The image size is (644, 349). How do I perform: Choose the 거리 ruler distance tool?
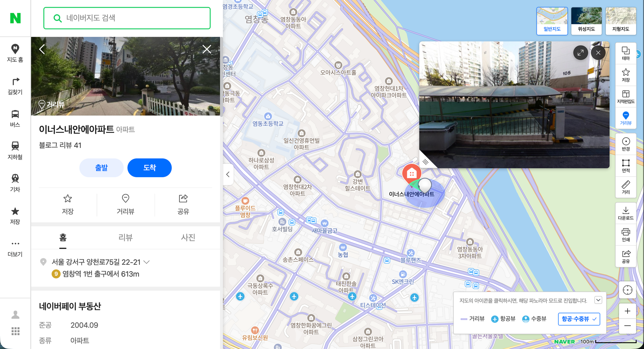click(x=625, y=187)
